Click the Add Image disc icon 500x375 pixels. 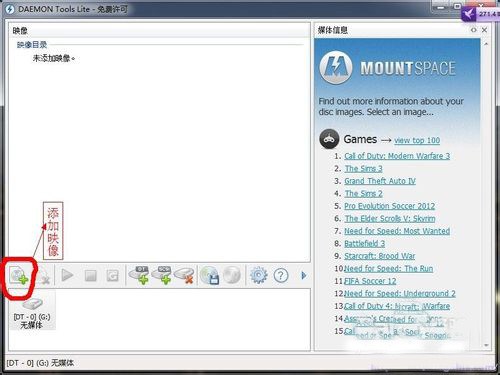19,275
